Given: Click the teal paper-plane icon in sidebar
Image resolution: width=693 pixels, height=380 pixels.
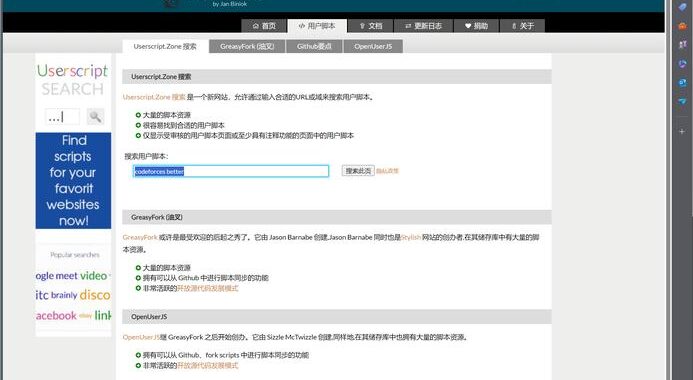Looking at the screenshot, I should pos(682,101).
